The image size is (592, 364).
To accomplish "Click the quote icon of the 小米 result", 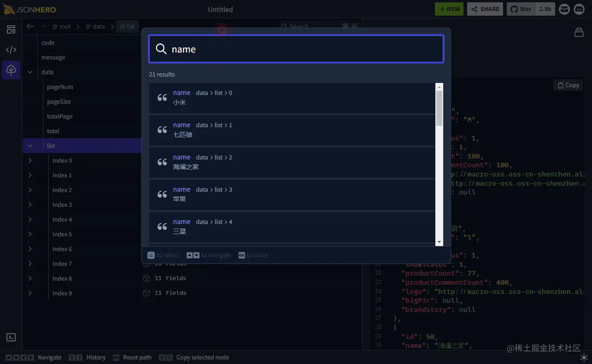I will [x=162, y=98].
